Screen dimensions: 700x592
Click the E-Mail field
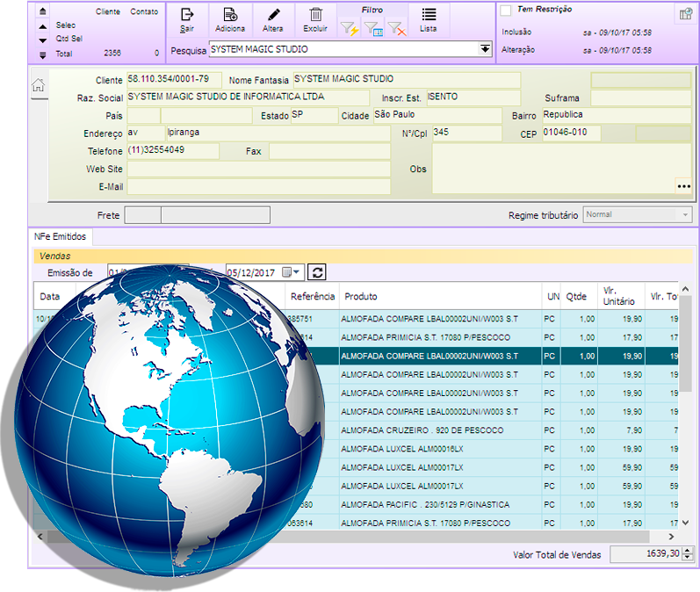coord(258,186)
